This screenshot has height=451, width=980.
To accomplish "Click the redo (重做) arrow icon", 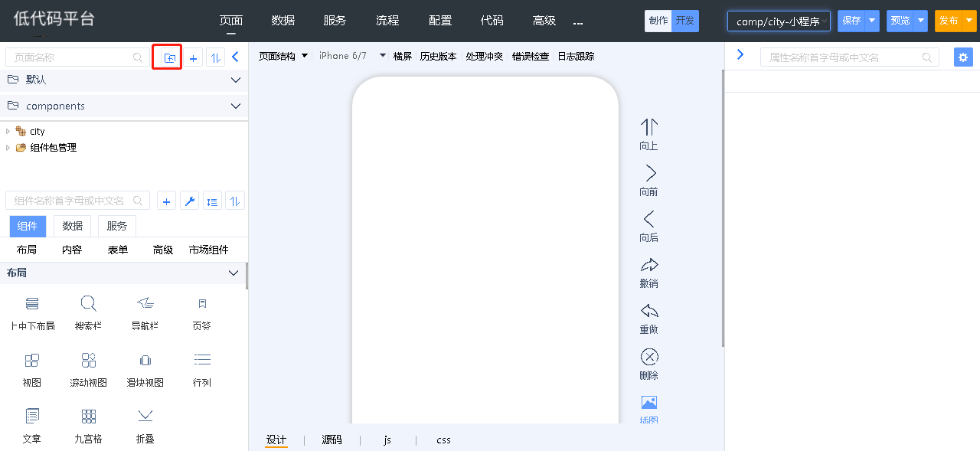I will click(648, 311).
